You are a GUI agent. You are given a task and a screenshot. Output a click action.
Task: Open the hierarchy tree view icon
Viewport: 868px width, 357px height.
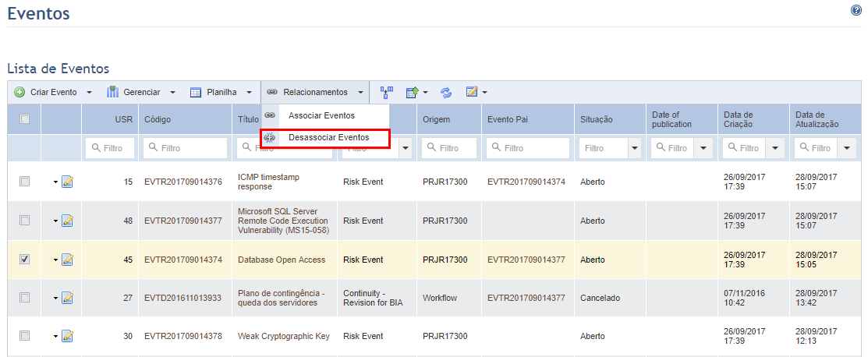[386, 93]
